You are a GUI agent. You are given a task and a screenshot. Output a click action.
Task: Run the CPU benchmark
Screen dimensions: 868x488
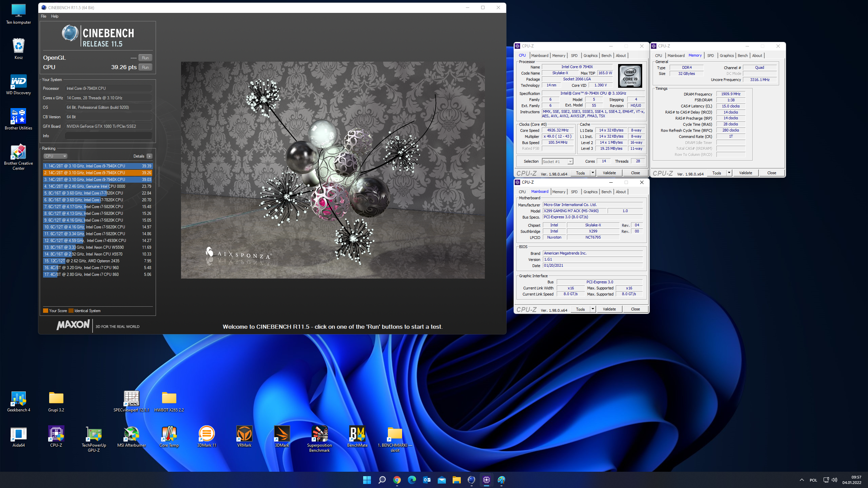click(x=145, y=67)
